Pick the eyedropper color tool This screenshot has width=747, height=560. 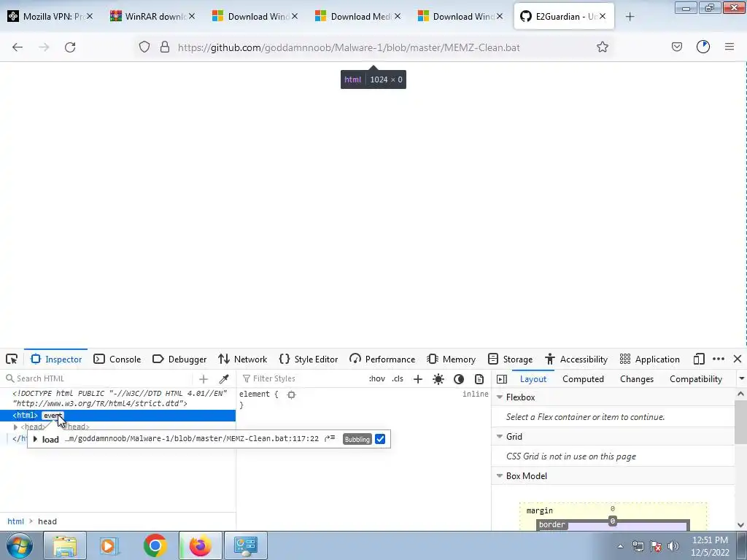click(x=223, y=378)
